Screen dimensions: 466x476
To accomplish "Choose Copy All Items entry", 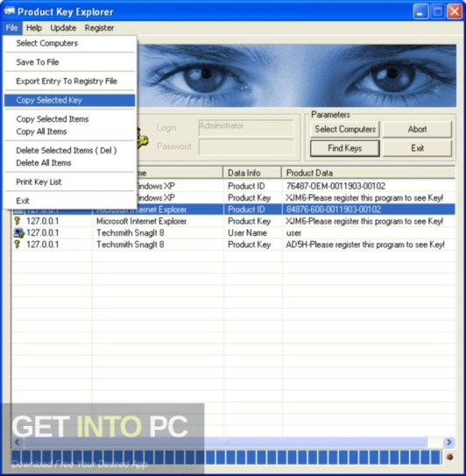I will point(69,131).
